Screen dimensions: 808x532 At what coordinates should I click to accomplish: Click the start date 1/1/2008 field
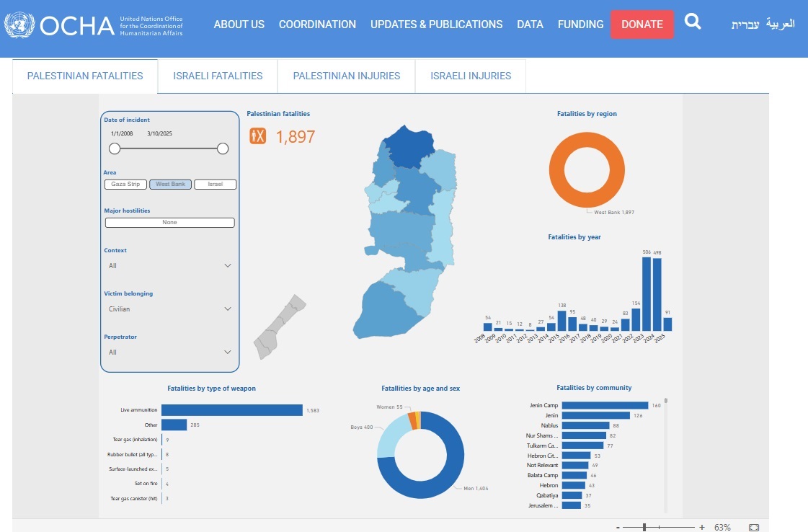[122, 133]
